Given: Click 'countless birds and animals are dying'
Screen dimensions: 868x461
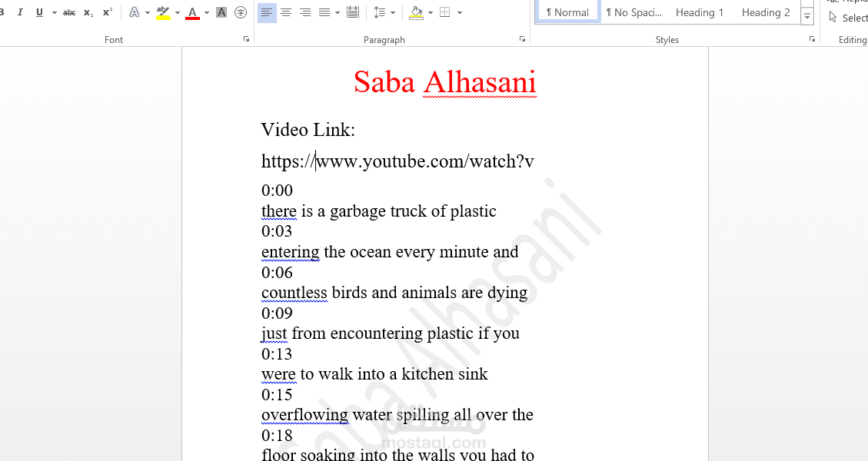Looking at the screenshot, I should click(x=394, y=293).
